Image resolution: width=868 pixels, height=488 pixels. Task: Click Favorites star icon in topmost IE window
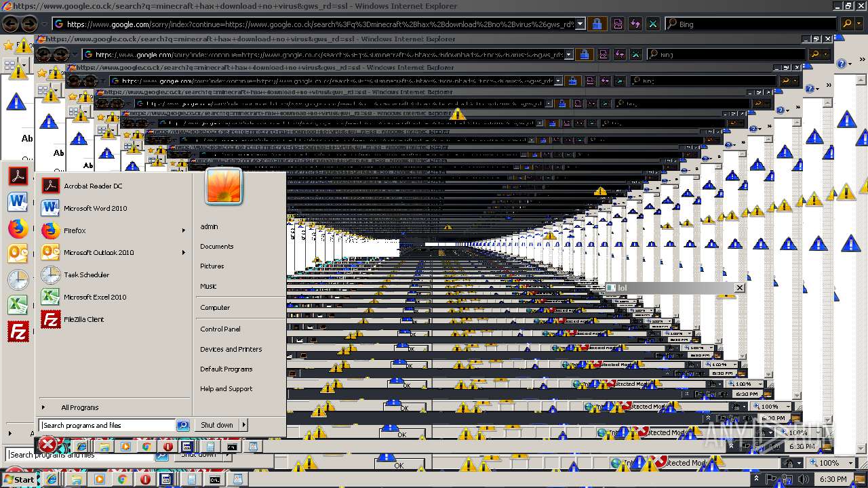click(x=7, y=45)
